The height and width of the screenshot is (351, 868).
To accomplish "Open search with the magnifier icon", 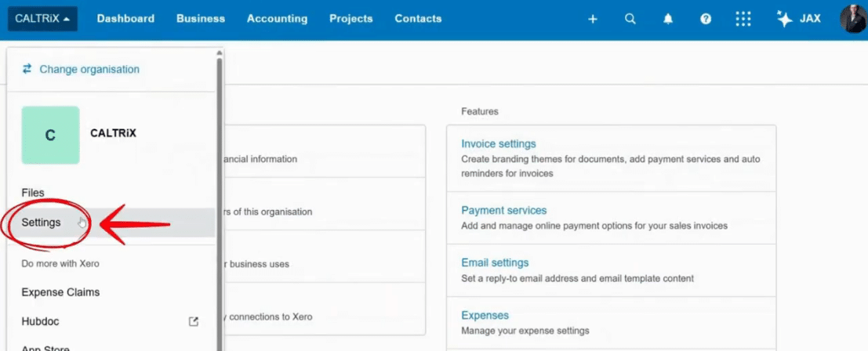I will coord(630,19).
